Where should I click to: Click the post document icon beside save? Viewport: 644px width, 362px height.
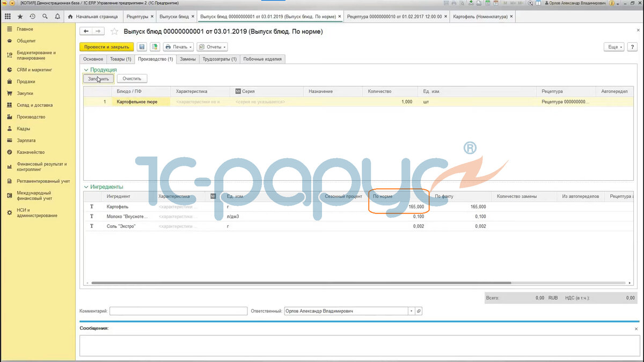pos(154,47)
